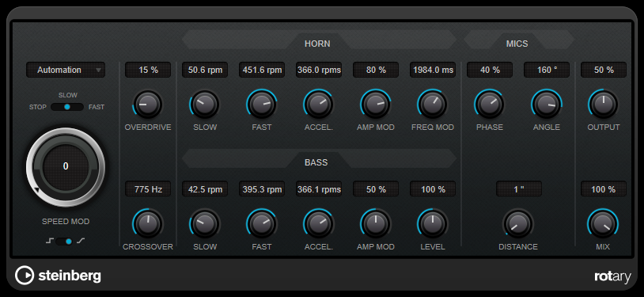The image size is (644, 297).
Task: Click the Mics Phase knob
Action: tap(489, 105)
